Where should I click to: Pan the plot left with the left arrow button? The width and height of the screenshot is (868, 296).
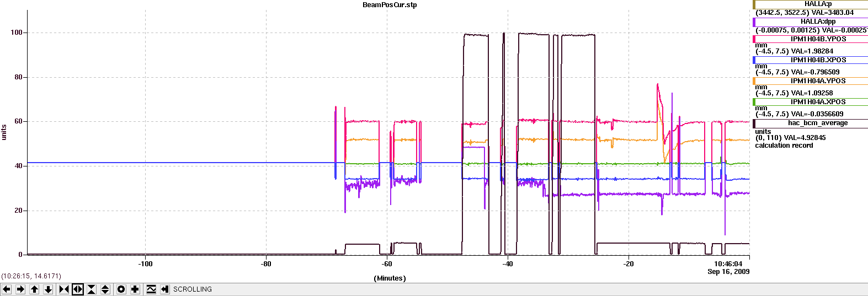click(x=7, y=289)
